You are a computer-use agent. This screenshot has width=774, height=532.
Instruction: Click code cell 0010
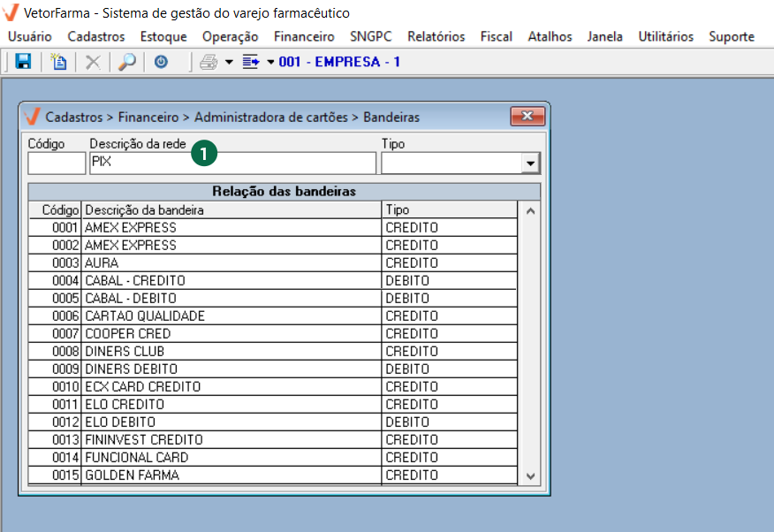[55, 387]
